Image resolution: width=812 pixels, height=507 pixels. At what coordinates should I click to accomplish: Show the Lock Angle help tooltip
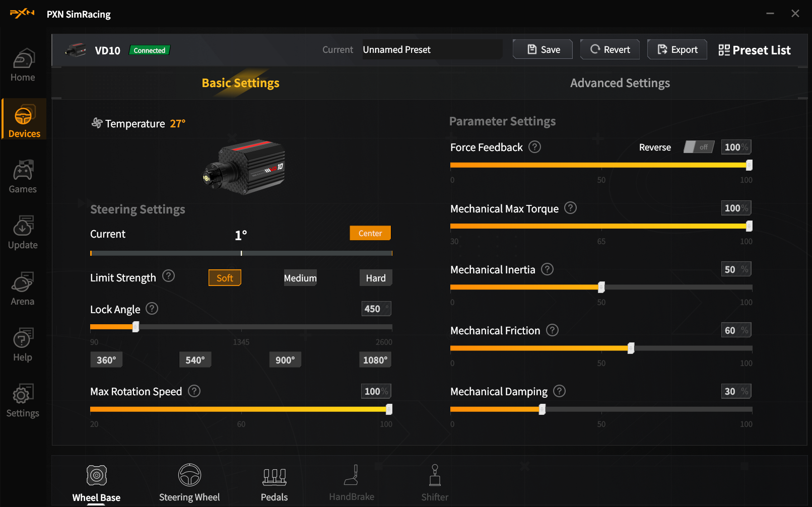click(x=152, y=309)
